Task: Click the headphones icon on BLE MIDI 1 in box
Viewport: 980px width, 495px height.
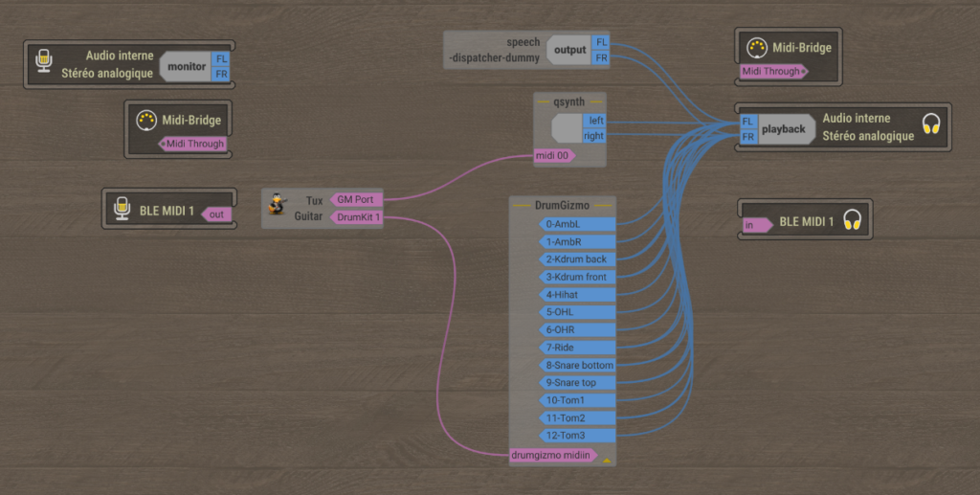Action: pos(853,219)
